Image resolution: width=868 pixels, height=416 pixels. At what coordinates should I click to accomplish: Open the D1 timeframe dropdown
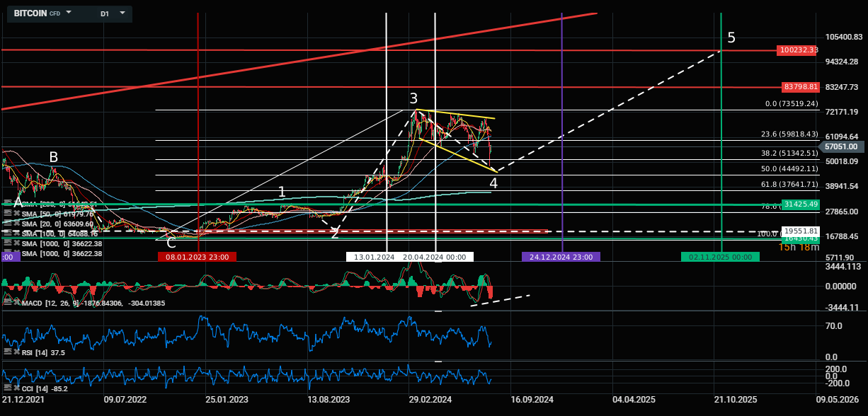tap(122, 13)
